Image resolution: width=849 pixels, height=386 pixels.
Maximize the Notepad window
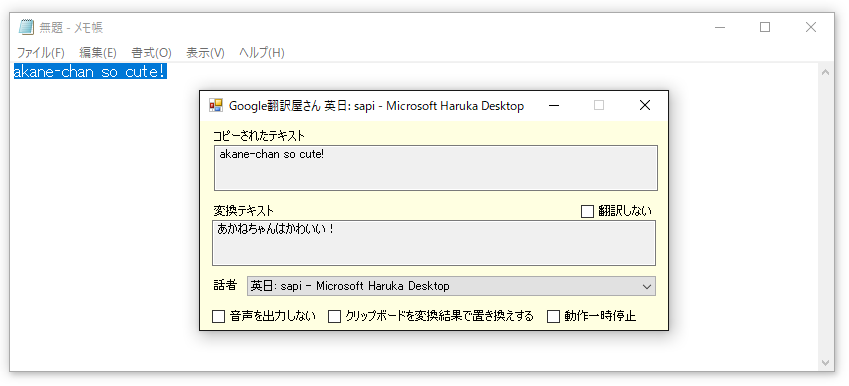765,27
